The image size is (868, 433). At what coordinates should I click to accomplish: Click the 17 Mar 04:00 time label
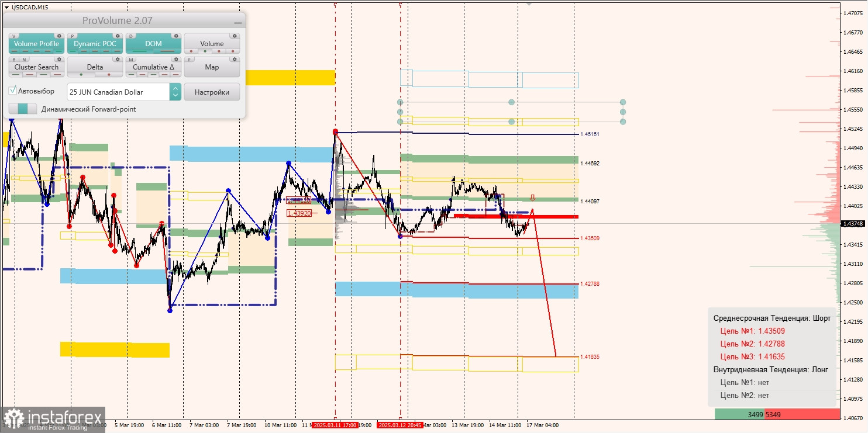coord(542,425)
